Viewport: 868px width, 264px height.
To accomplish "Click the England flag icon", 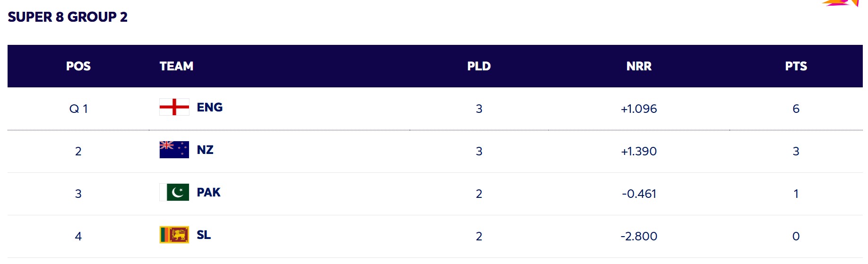I will coord(174,107).
